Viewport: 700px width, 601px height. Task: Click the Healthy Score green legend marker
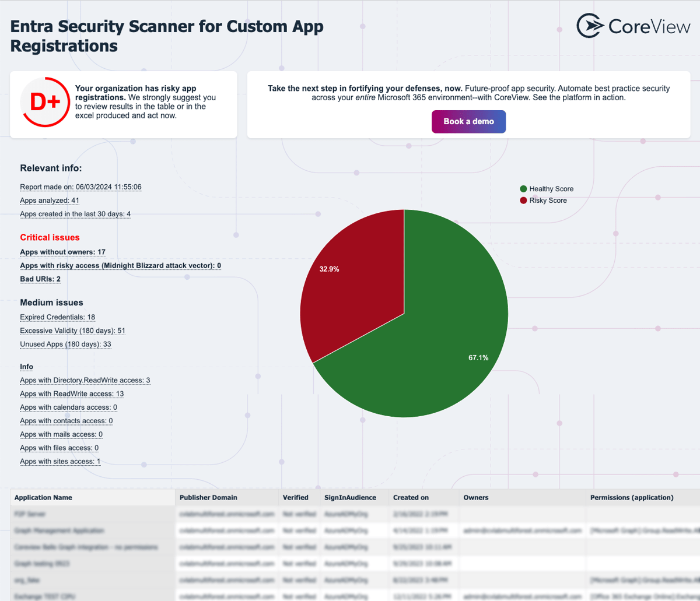pos(524,189)
